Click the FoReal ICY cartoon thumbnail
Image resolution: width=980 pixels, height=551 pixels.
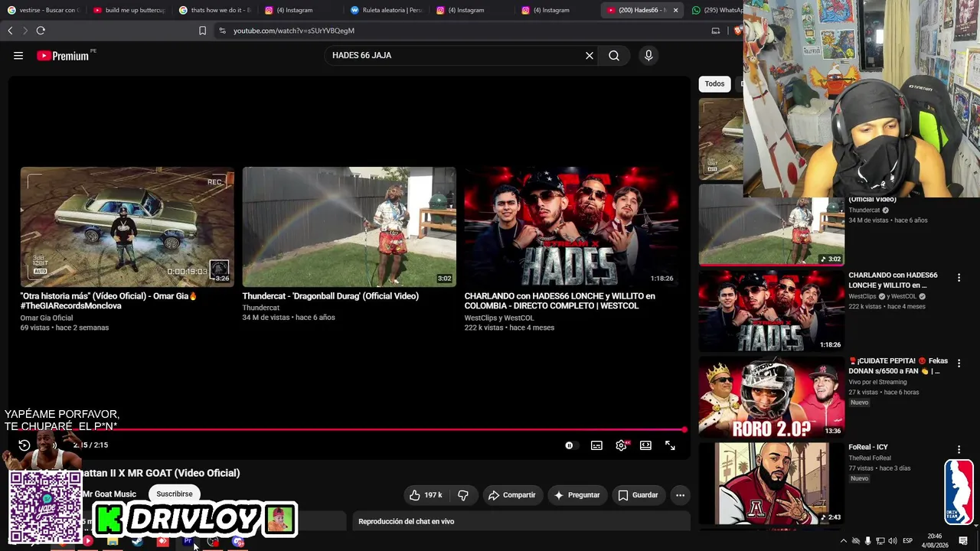772,484
